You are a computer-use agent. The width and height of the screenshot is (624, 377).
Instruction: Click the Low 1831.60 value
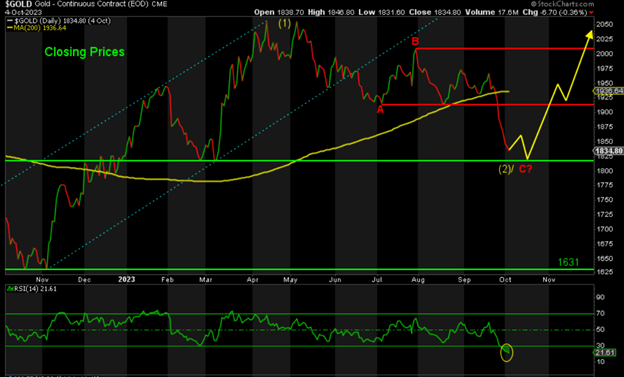click(382, 12)
